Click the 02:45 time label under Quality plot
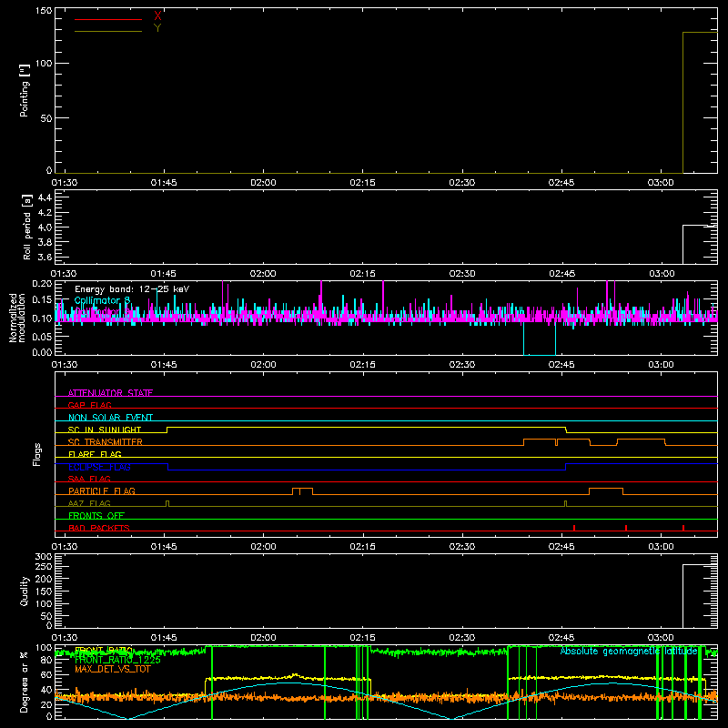 (561, 638)
